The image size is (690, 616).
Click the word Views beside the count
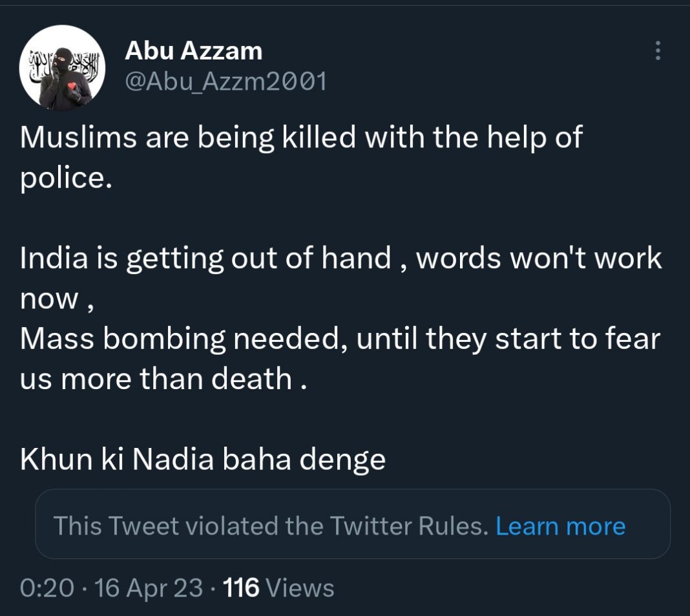[300, 588]
